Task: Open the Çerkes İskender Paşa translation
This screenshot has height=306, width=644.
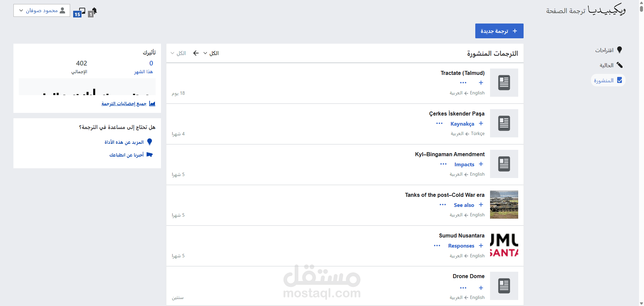Action: pos(457,114)
